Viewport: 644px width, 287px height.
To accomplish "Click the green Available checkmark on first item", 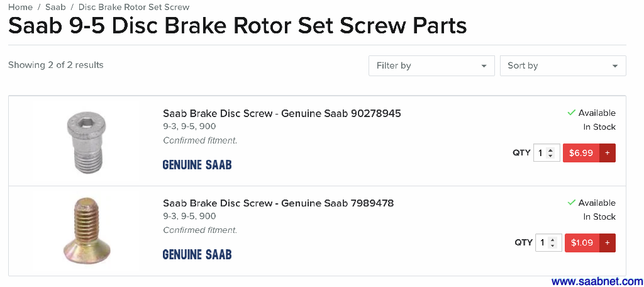I will click(571, 113).
